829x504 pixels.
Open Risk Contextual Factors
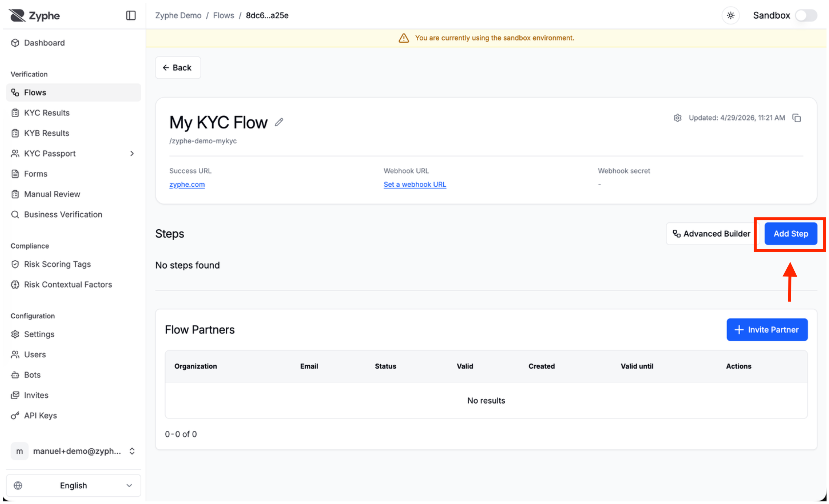(x=73, y=284)
